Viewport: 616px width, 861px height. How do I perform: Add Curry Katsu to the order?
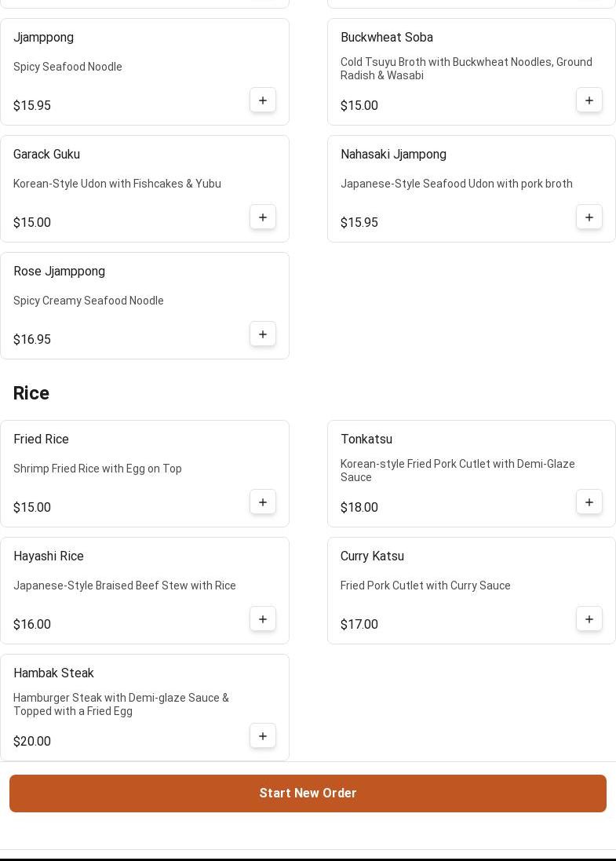[589, 619]
